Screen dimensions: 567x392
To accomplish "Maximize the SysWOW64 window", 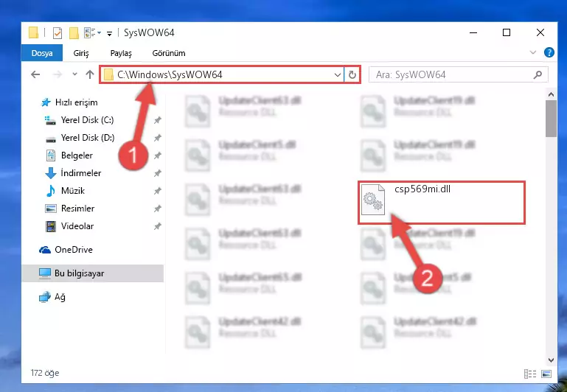I will (x=507, y=32).
